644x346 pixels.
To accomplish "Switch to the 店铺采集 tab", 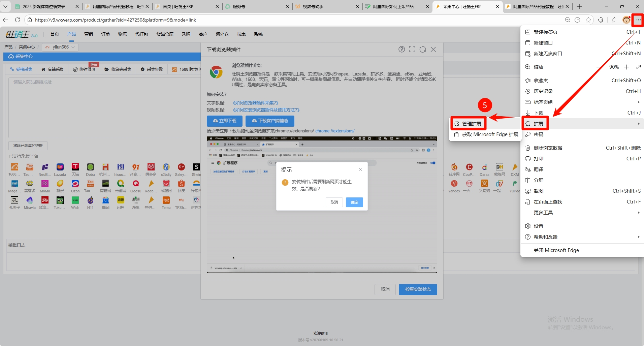I will point(53,69).
